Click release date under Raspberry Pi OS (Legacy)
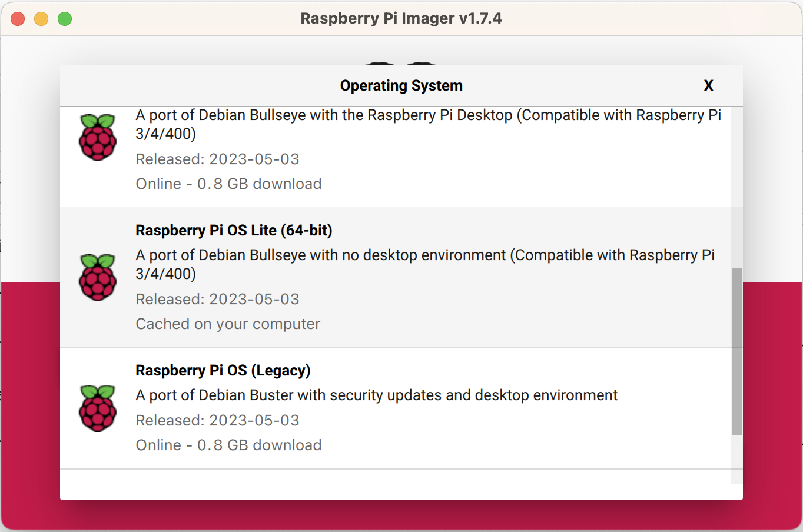Image resolution: width=803 pixels, height=532 pixels. pos(217,420)
